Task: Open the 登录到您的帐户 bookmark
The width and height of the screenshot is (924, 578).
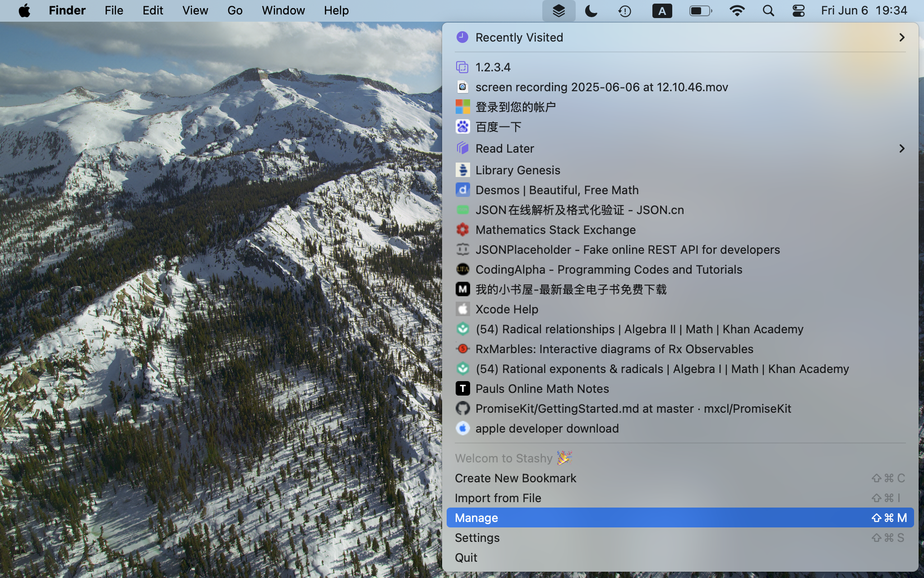Action: pos(516,107)
